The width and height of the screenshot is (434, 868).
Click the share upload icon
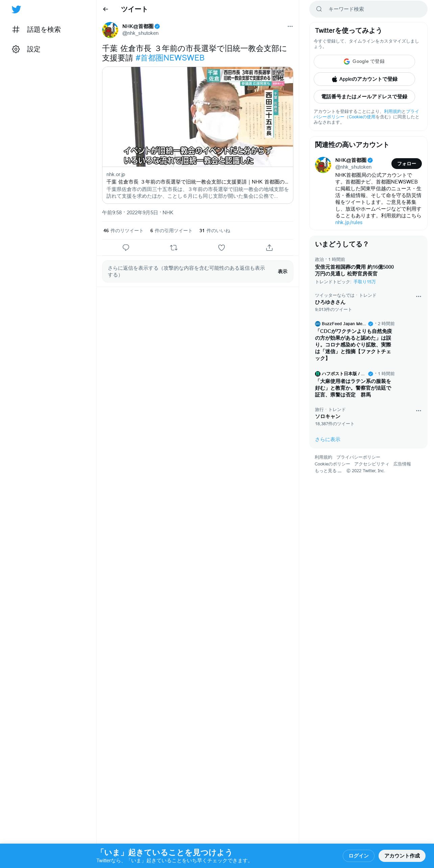[269, 248]
